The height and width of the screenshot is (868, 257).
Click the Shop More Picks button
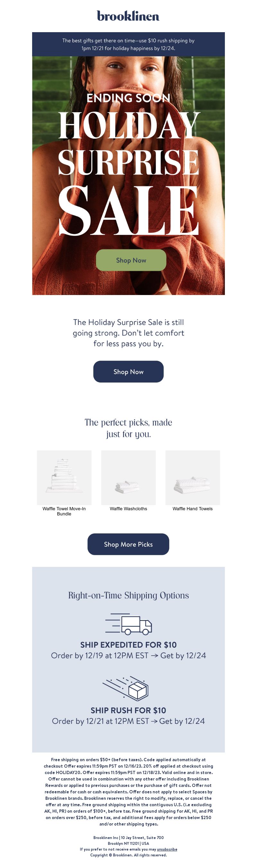coord(128,544)
